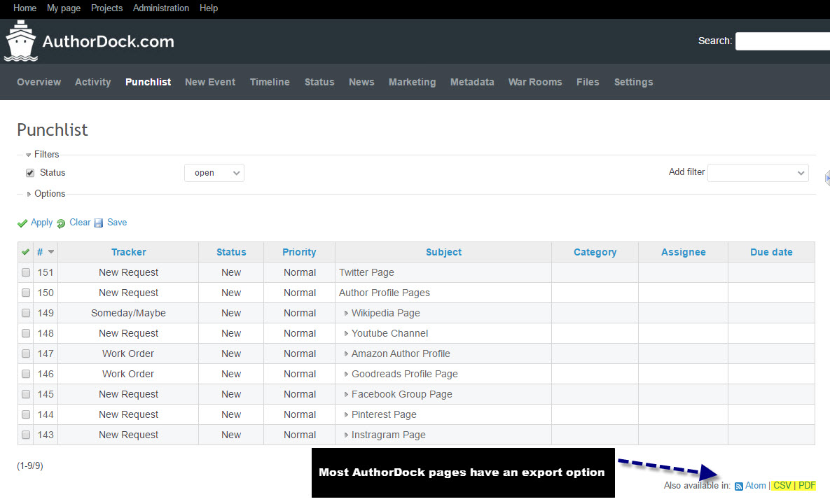Click Home in the top menu

coord(25,8)
